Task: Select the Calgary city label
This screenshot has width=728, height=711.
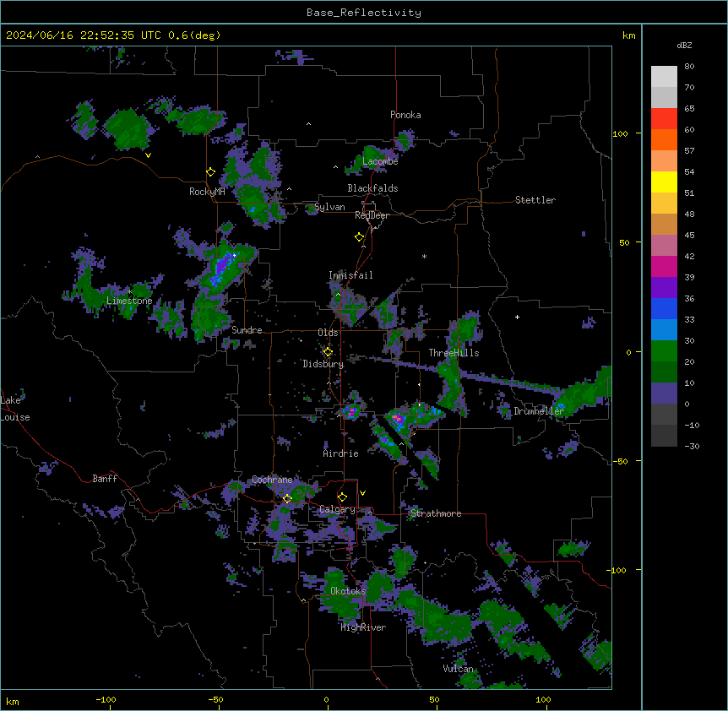Action: coord(337,509)
